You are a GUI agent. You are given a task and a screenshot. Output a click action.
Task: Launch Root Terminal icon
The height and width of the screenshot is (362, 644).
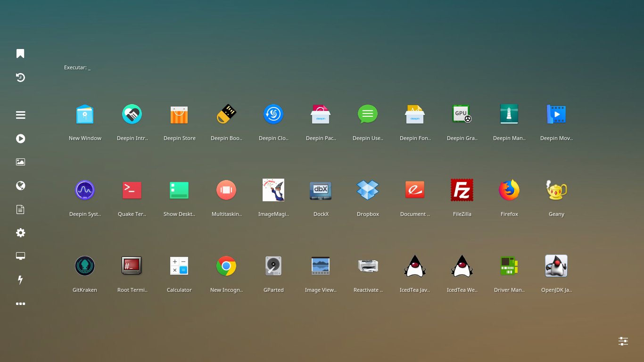[132, 266]
